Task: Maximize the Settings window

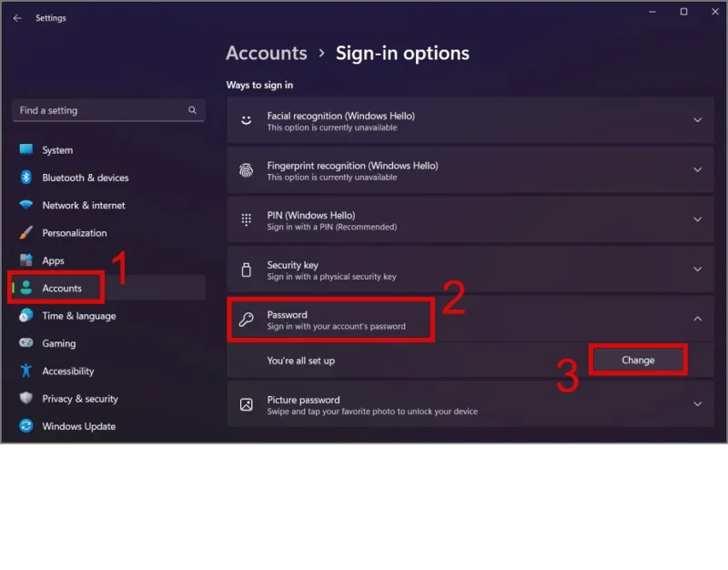Action: pos(684,12)
